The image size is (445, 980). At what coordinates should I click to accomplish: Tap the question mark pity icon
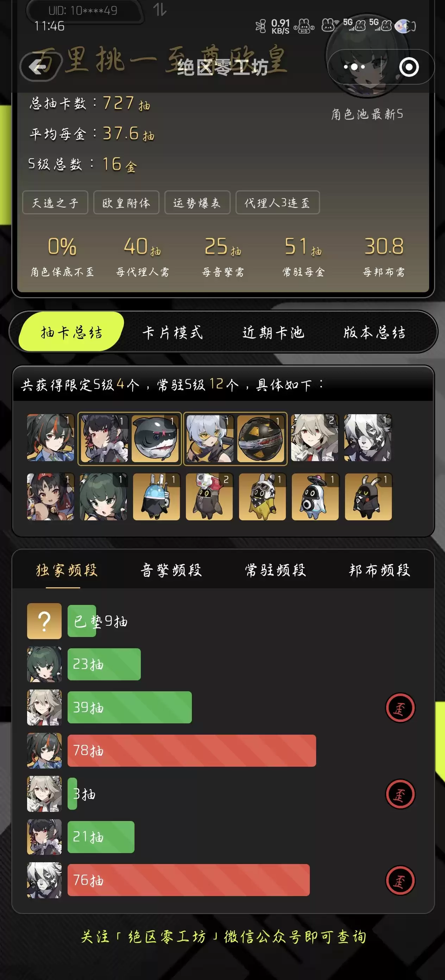[44, 621]
